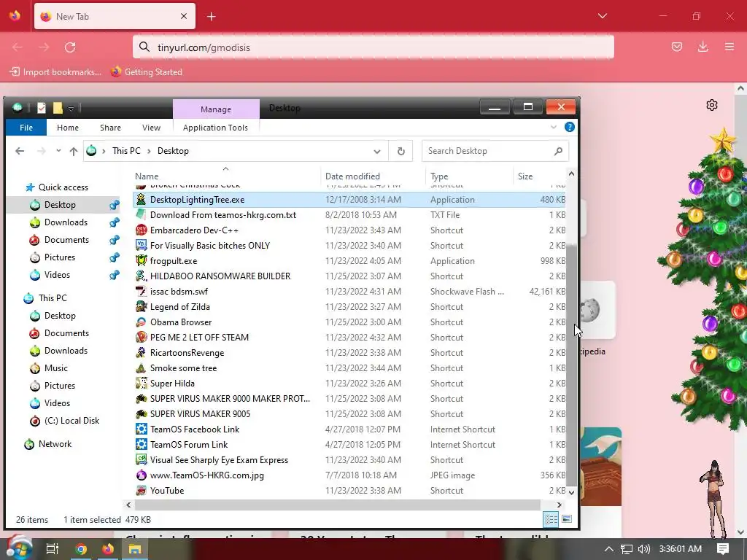This screenshot has width=747, height=560.
Task: Open the notification center icon
Action: pyautogui.click(x=722, y=549)
